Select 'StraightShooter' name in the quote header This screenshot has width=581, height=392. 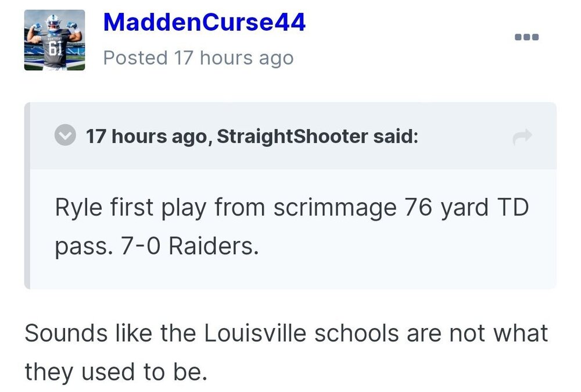(x=292, y=136)
